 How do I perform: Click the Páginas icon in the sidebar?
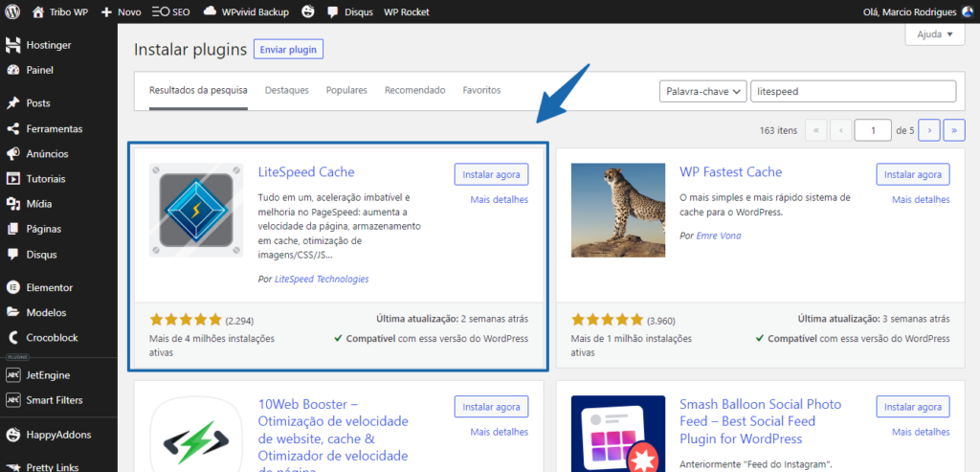point(13,229)
